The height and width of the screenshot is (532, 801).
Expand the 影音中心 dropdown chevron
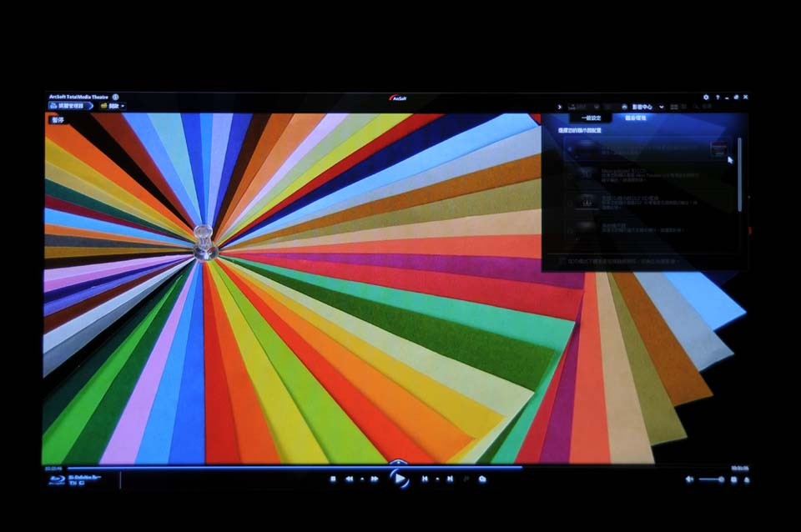[662, 107]
